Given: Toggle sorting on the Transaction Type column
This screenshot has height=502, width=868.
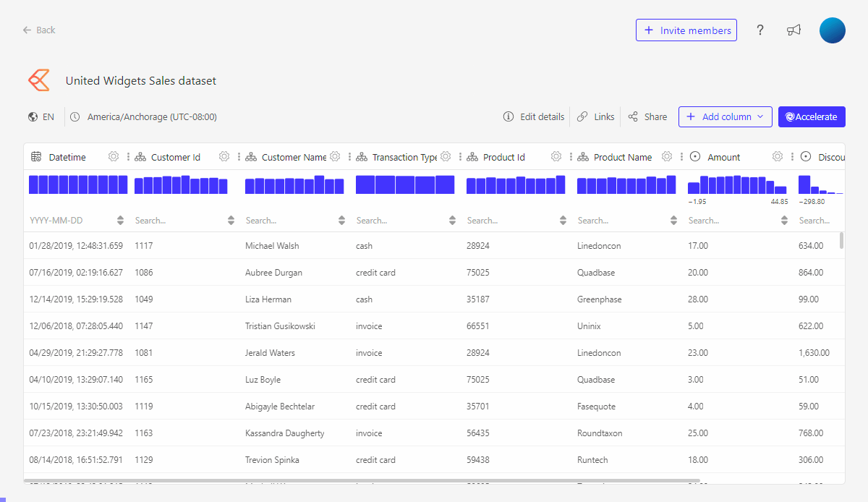Looking at the screenshot, I should [452, 220].
